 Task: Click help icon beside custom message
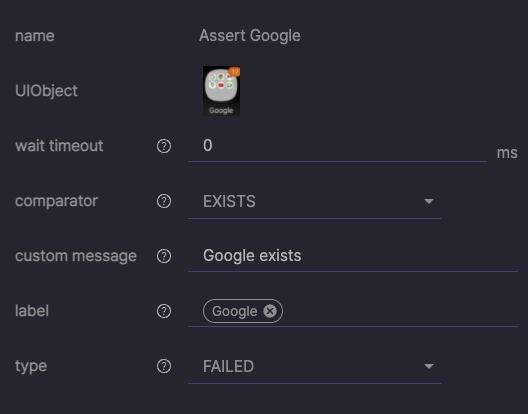[164, 256]
